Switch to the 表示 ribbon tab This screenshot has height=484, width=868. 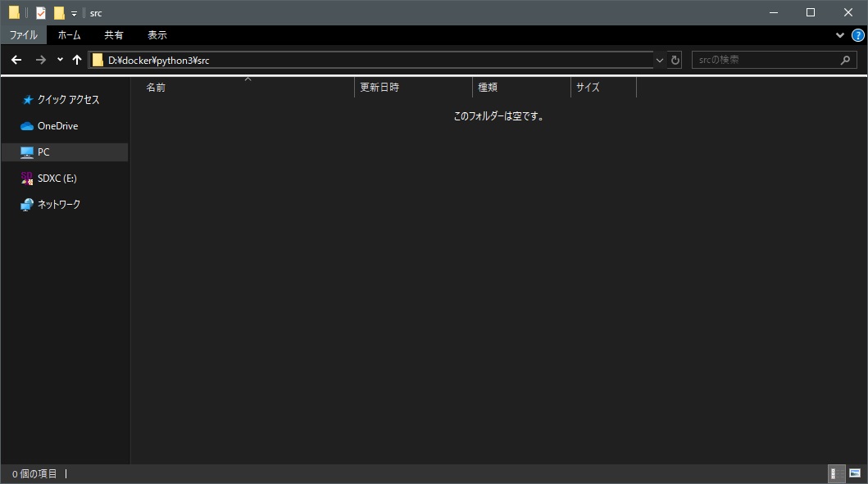(157, 35)
